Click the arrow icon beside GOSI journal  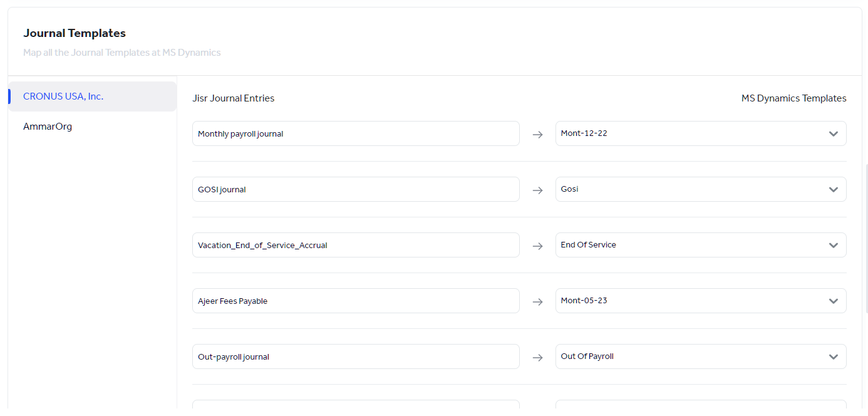click(538, 189)
